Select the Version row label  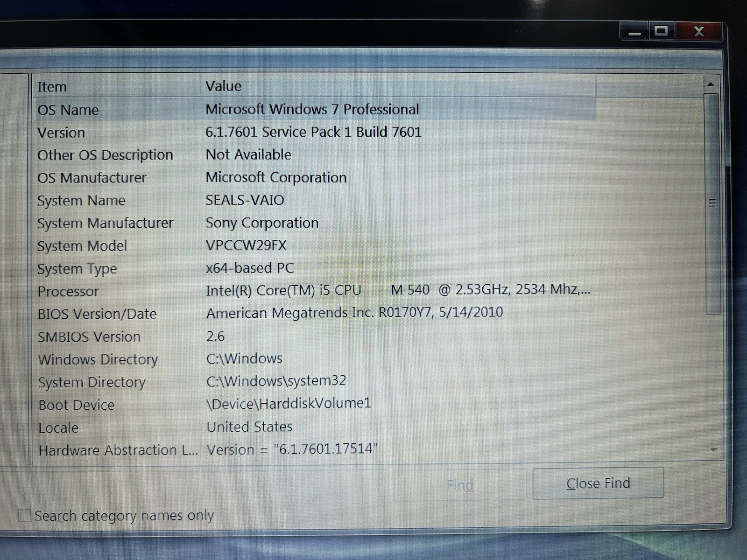coord(61,133)
